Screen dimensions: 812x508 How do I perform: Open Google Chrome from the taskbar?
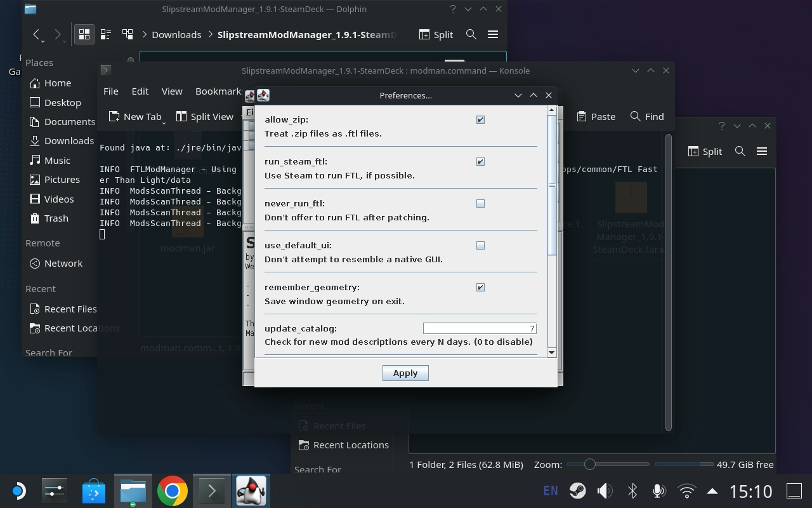coord(172,491)
